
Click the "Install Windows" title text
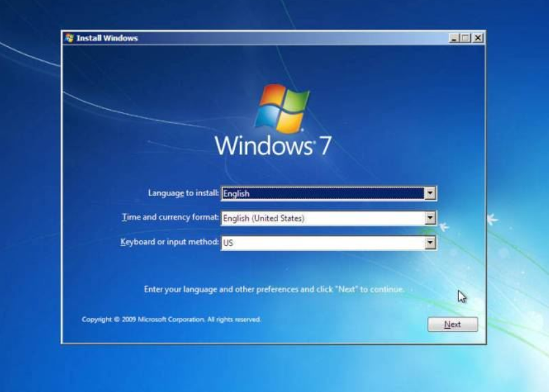coord(107,38)
